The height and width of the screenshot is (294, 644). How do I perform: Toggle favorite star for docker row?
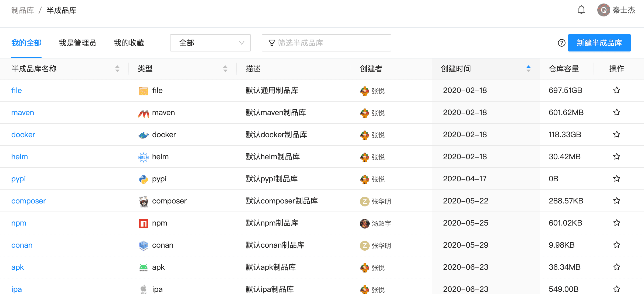pos(616,134)
